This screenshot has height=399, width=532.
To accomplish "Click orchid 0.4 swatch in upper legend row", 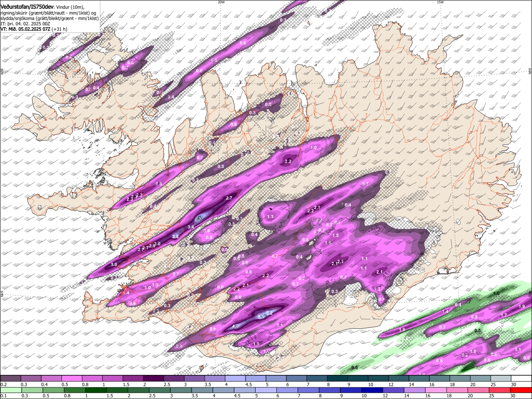I will 51,379.
